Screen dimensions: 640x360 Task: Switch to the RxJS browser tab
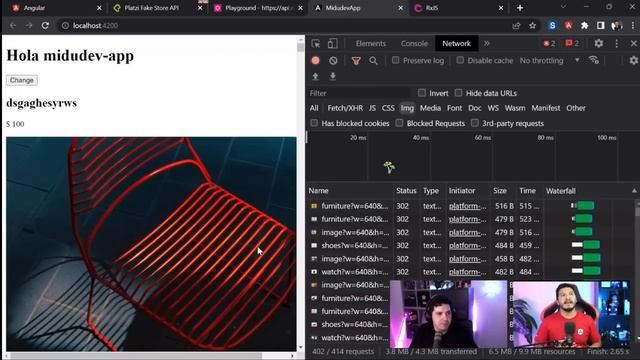(459, 8)
